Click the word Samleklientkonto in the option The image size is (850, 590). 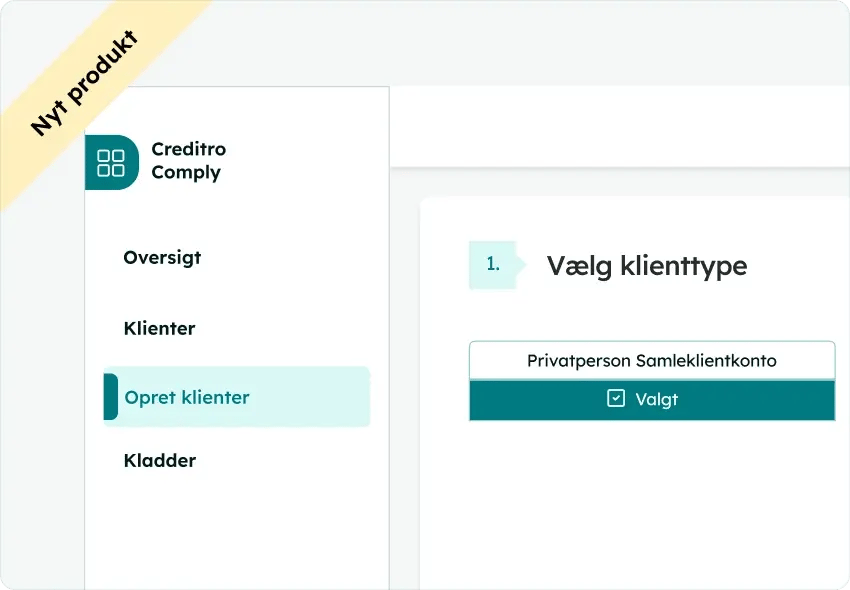click(706, 361)
